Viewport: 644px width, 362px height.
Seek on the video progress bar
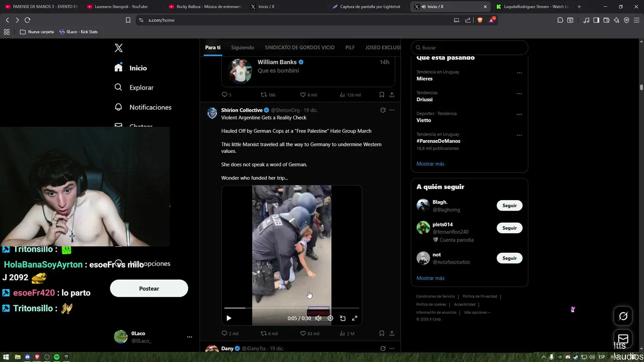(x=292, y=308)
